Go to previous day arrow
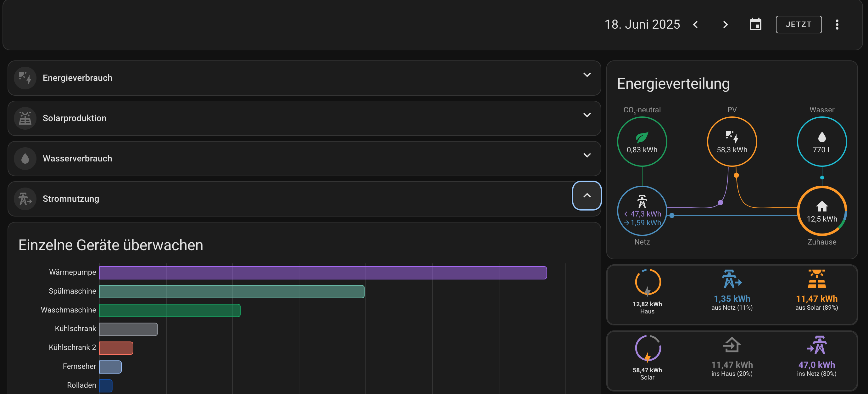This screenshot has height=394, width=868. tap(695, 25)
